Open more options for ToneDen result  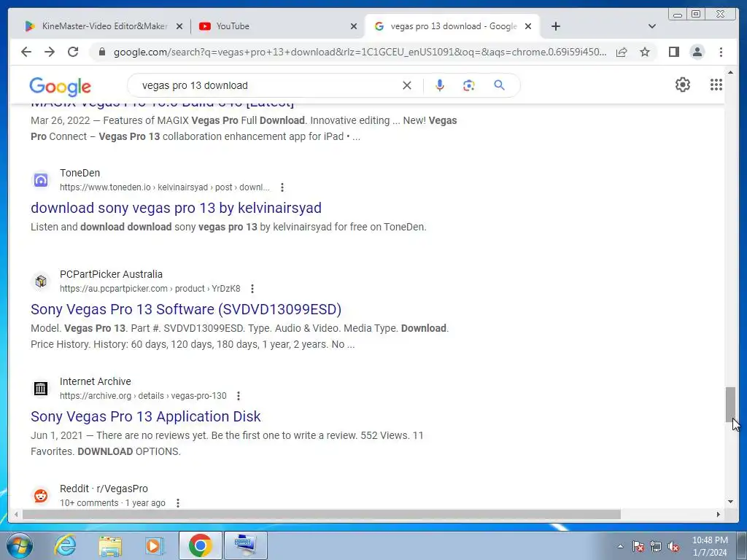click(282, 187)
